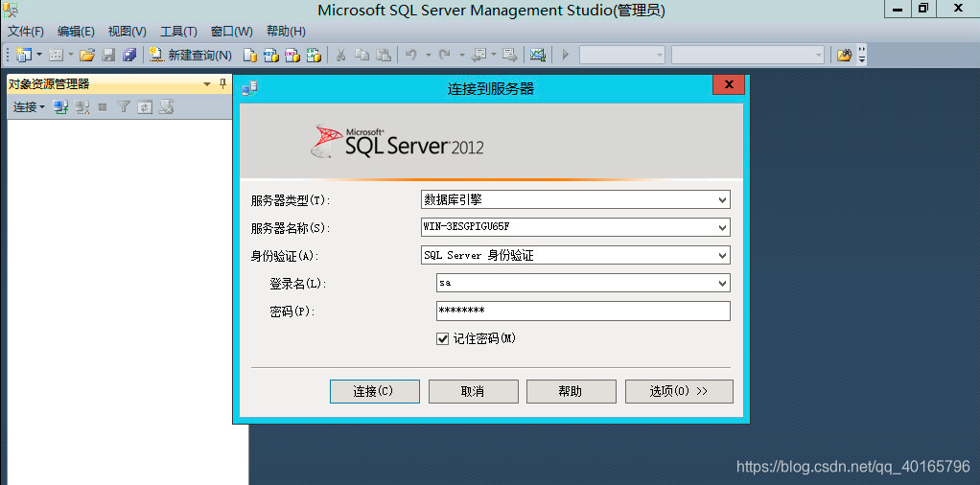Viewport: 980px width, 485px height.
Task: Click the Start debugging play icon
Action: click(x=566, y=55)
